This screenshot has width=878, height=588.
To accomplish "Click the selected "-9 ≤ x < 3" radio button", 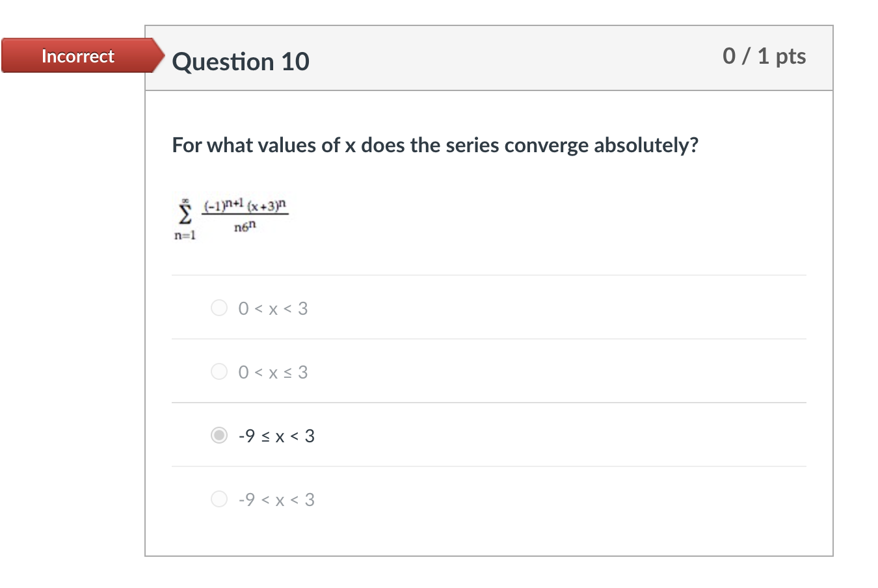I will (219, 435).
